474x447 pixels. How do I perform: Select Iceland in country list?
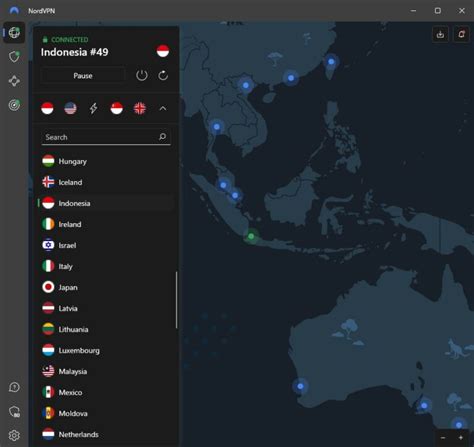pyautogui.click(x=106, y=182)
